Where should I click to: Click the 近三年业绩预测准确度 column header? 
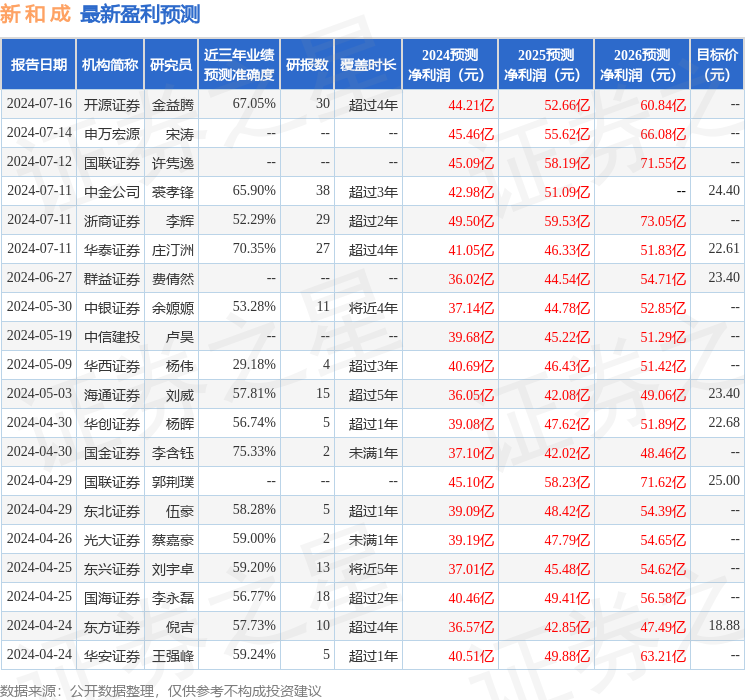coord(239,65)
